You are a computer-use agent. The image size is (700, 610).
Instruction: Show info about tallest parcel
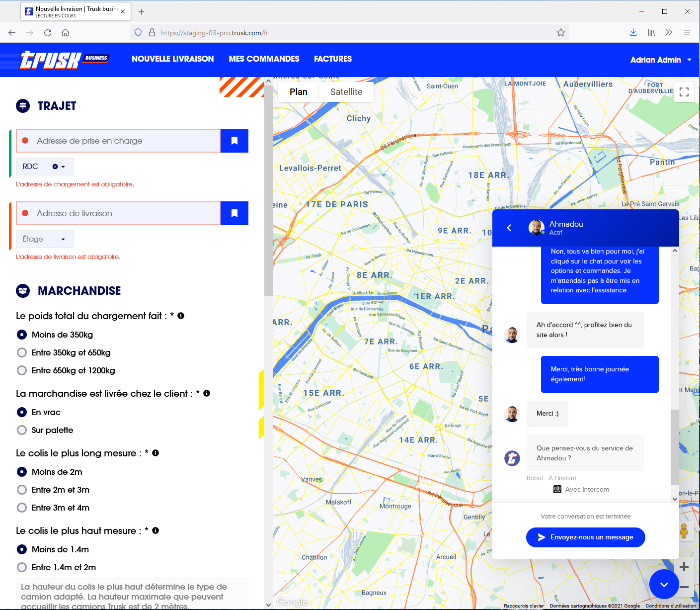156,530
